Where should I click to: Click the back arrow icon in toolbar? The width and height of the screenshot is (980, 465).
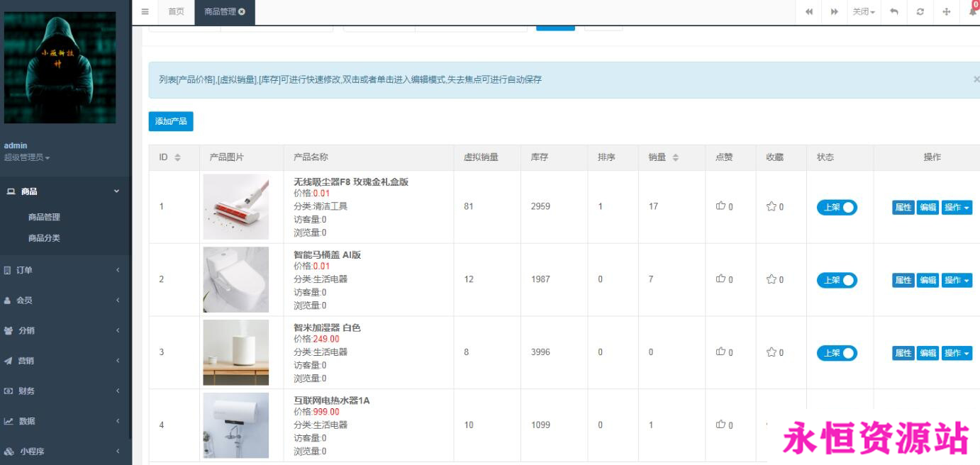pos(893,12)
